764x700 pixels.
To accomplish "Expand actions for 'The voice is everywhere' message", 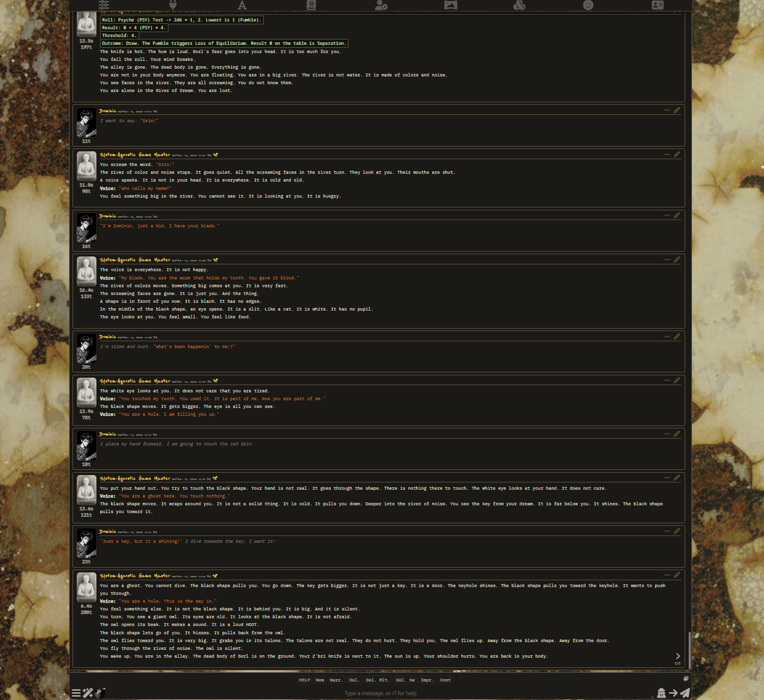I will (x=667, y=259).
